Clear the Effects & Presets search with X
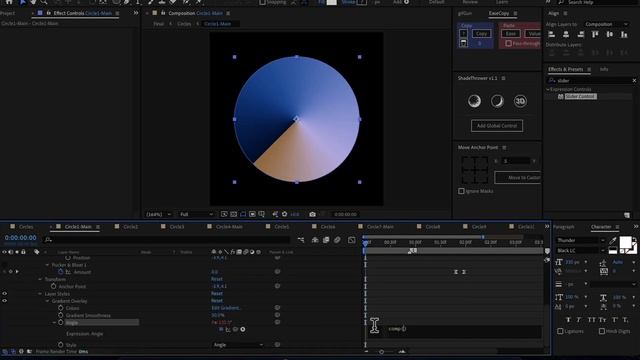Image resolution: width=640 pixels, height=360 pixels. (634, 81)
